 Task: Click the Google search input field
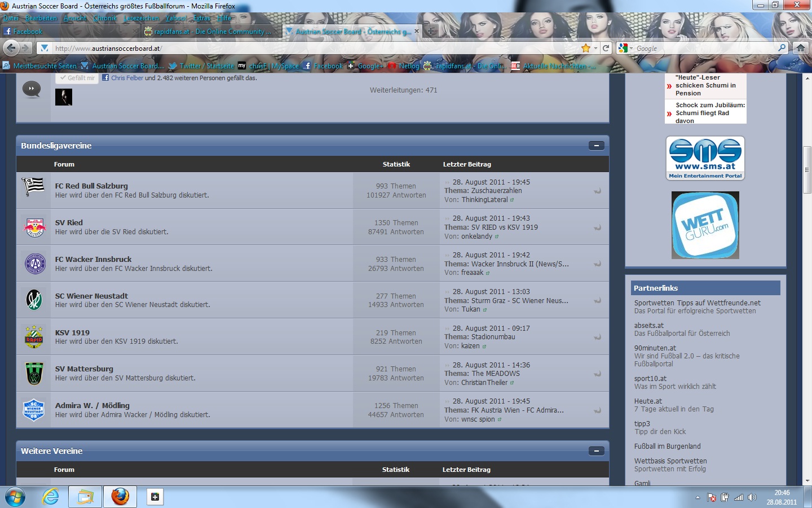705,49
